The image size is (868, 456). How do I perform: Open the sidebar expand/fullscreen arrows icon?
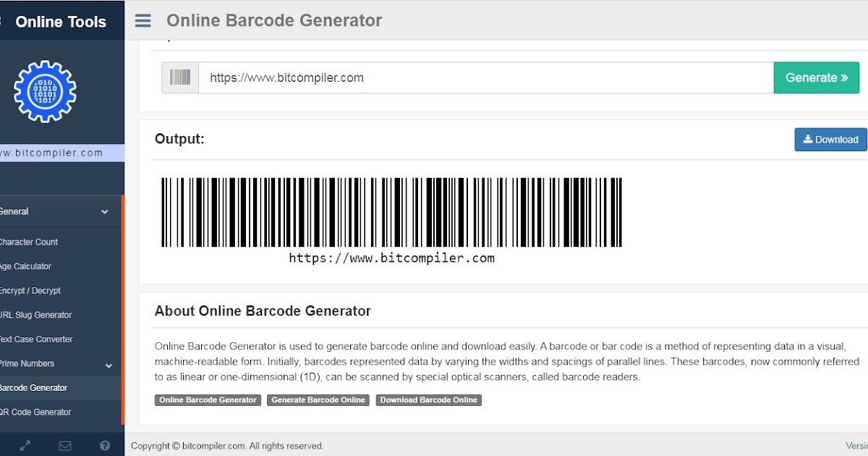[x=26, y=445]
